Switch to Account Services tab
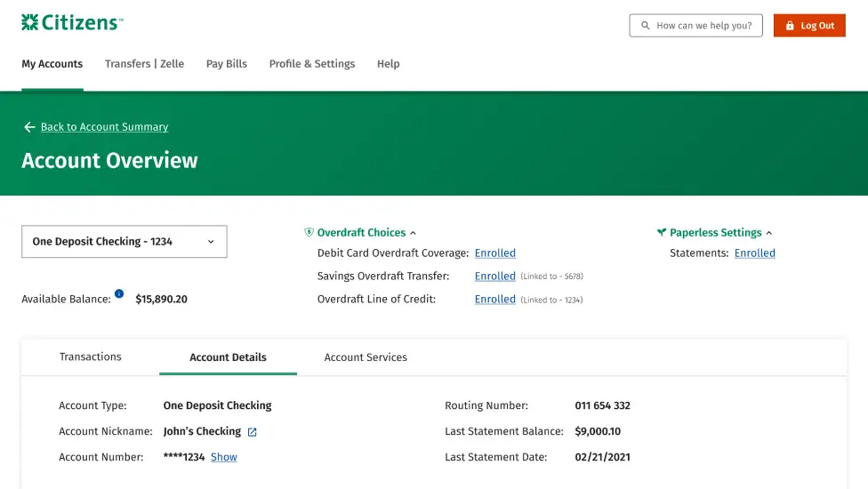 point(366,357)
